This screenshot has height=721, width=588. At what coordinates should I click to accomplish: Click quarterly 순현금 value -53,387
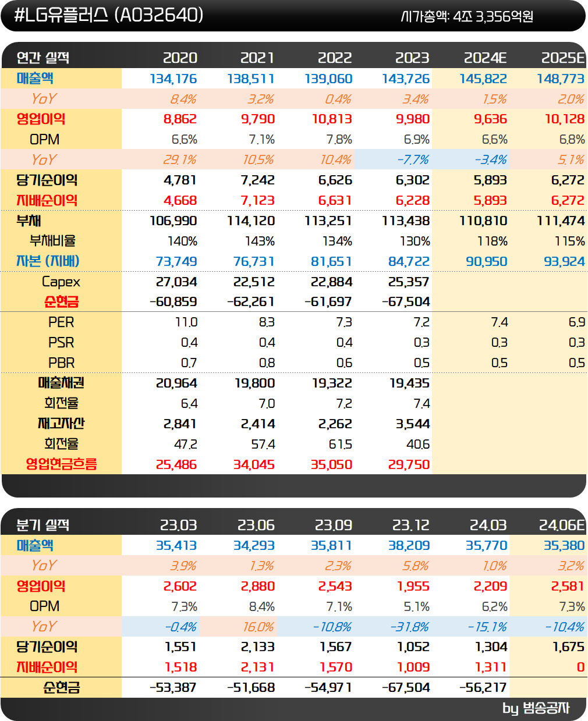click(x=173, y=687)
